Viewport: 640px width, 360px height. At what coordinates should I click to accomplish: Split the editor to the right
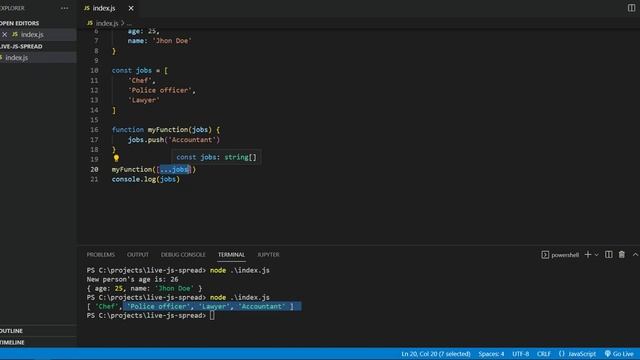coord(631,8)
